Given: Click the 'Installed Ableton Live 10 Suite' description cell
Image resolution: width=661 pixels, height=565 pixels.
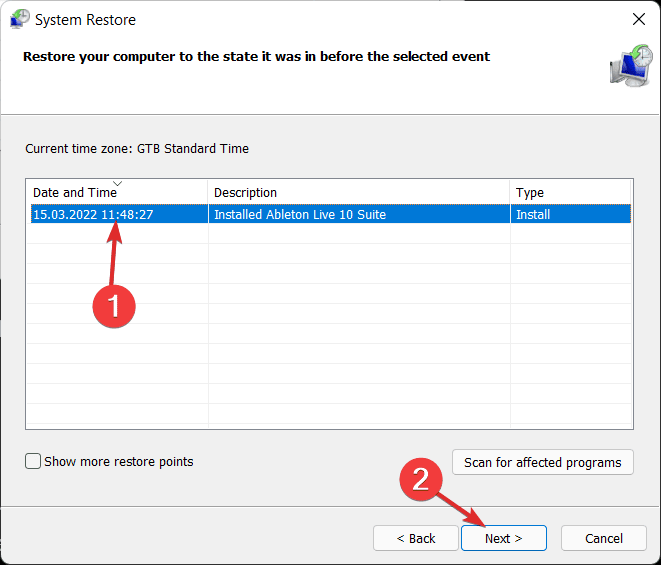Looking at the screenshot, I should pyautogui.click(x=300, y=214).
